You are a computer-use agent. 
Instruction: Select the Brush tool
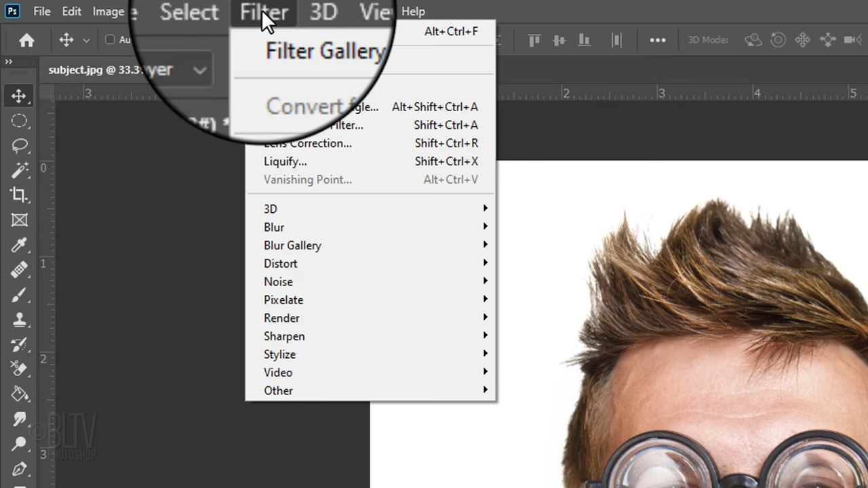(x=18, y=295)
